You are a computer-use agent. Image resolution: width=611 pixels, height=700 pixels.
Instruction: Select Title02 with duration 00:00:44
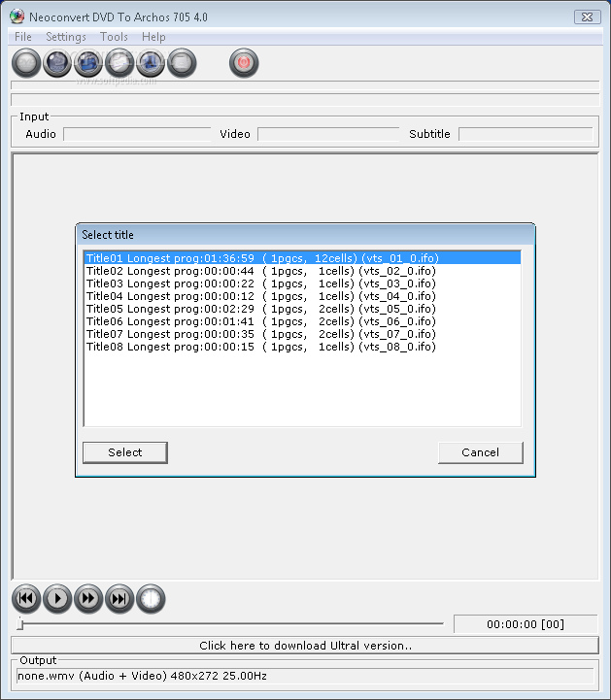302,271
